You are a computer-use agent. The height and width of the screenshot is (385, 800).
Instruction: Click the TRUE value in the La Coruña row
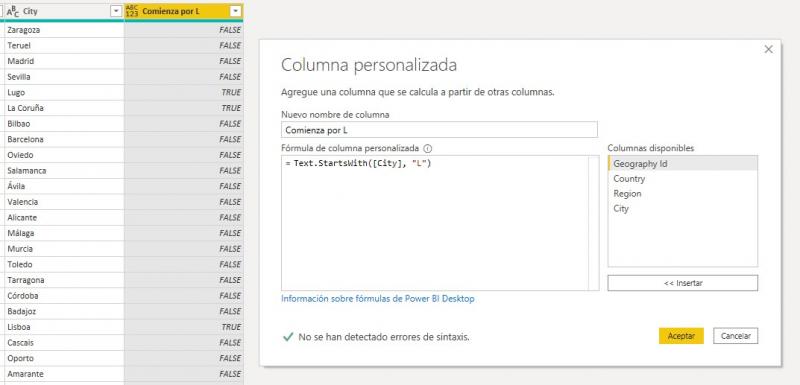point(231,108)
